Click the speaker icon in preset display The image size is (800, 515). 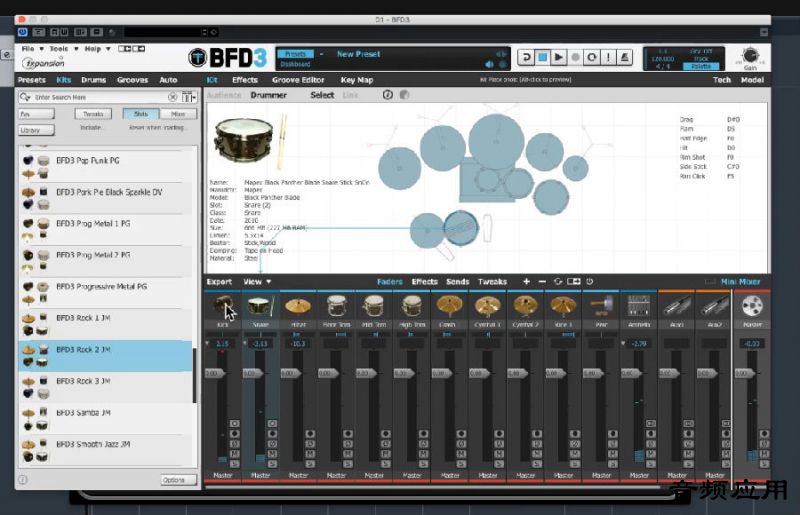489,64
